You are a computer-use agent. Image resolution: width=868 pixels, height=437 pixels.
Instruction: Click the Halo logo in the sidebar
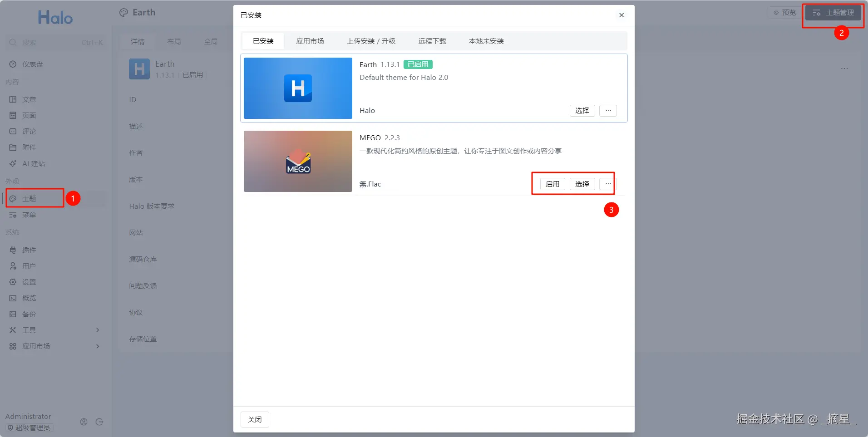pyautogui.click(x=55, y=18)
